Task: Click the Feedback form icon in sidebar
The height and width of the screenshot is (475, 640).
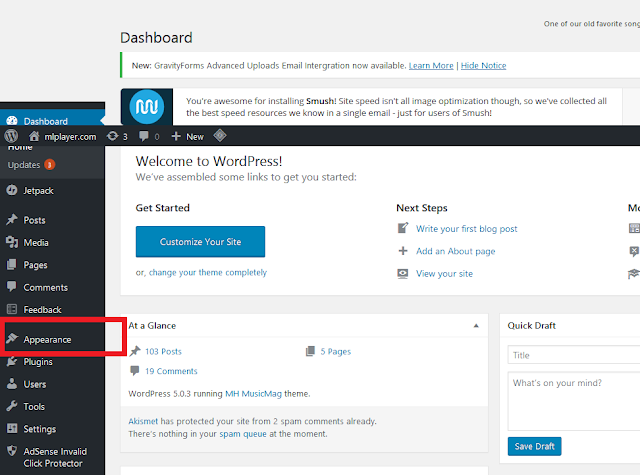Action: (12, 309)
